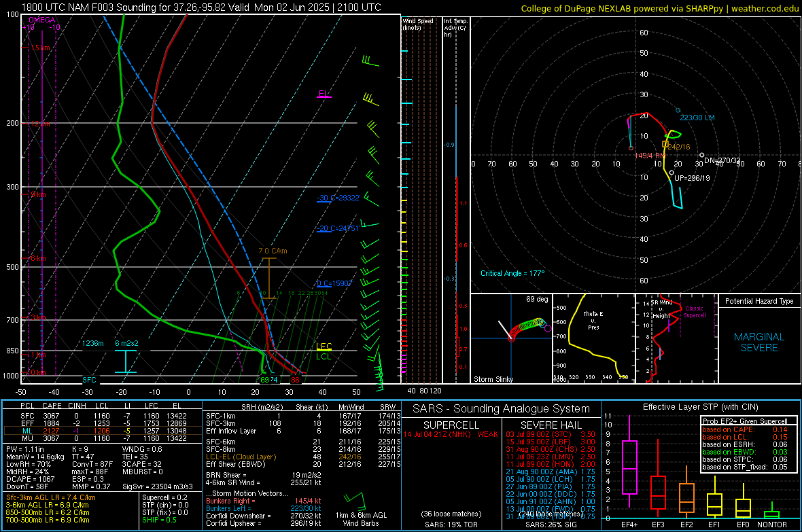Click the 242/16 hodograph marker label

point(679,147)
